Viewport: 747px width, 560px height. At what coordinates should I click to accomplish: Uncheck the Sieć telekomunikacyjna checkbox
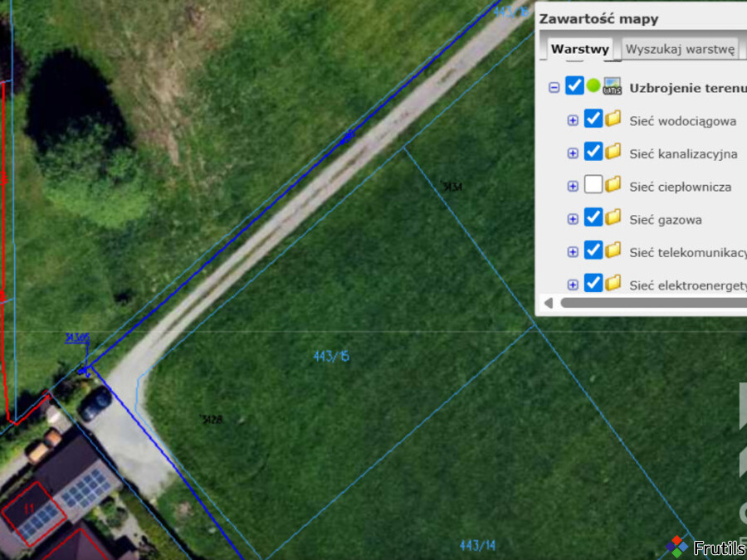coord(593,250)
